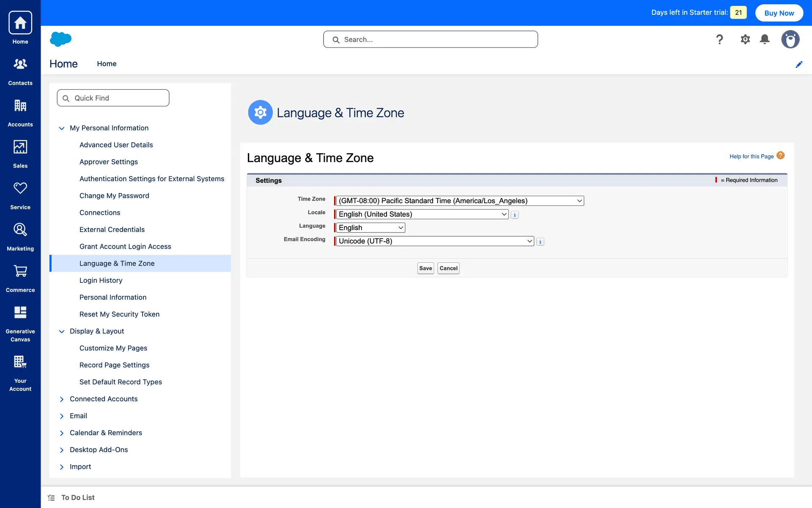This screenshot has height=508, width=812.
Task: Open the Commerce cart icon
Action: (x=20, y=271)
